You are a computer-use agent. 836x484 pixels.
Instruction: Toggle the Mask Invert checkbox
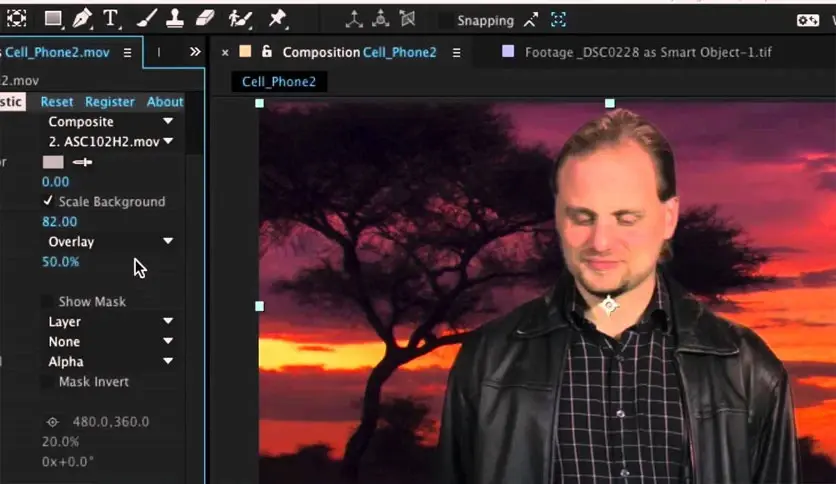(x=48, y=381)
